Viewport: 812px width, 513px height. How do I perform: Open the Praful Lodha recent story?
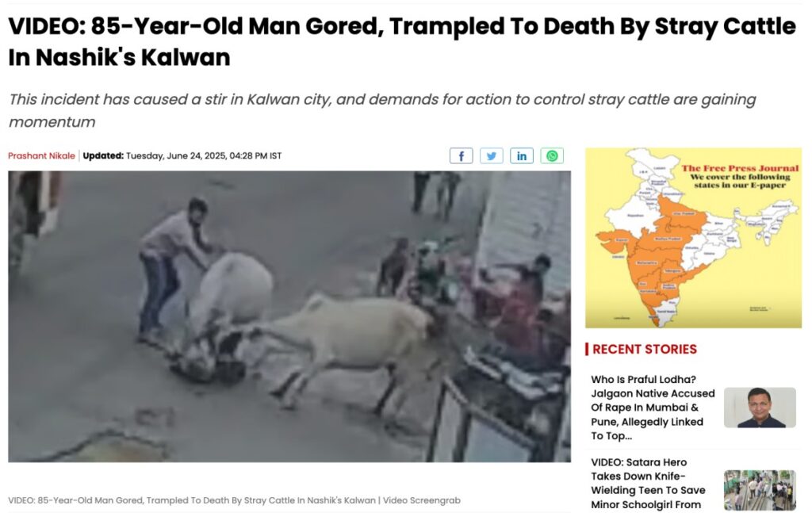click(x=653, y=408)
